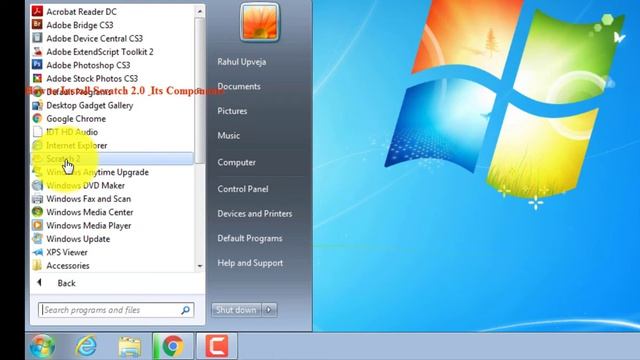
Task: Launch the highlighted Scratch 2 entry
Action: 112,159
